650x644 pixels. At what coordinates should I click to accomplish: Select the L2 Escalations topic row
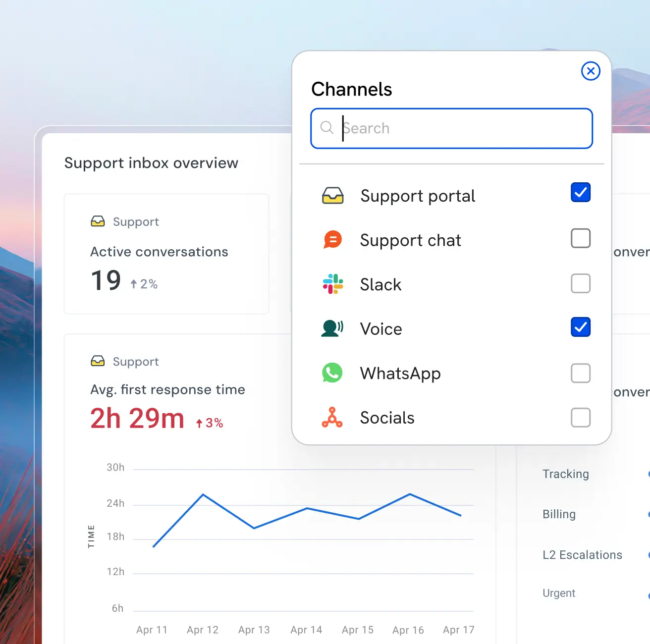(x=582, y=555)
